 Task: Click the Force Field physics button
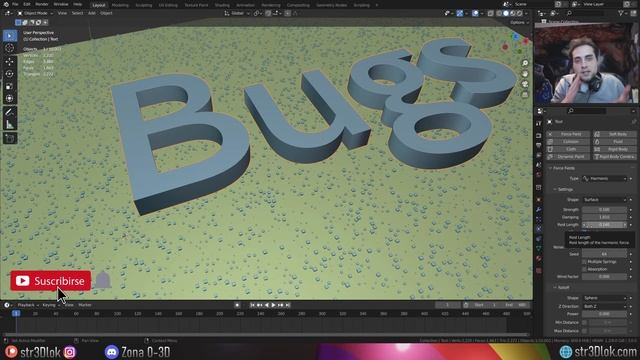click(x=568, y=134)
